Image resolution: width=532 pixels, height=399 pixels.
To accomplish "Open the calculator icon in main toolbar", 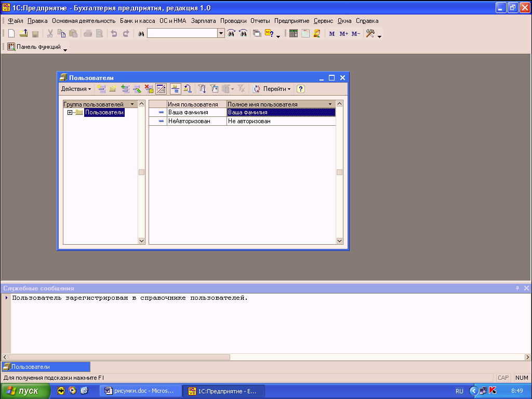I will pos(294,33).
